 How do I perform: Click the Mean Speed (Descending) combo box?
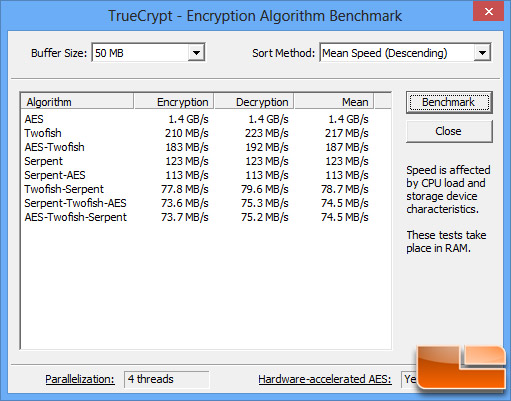click(405, 53)
